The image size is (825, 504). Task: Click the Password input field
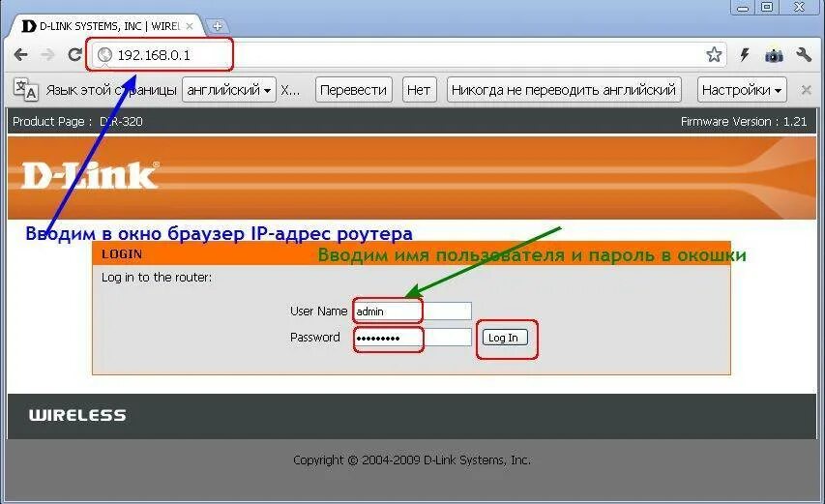412,338
